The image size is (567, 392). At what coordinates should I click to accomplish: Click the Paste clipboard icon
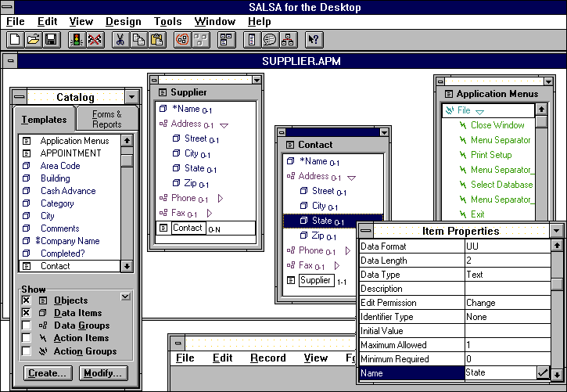(x=156, y=39)
